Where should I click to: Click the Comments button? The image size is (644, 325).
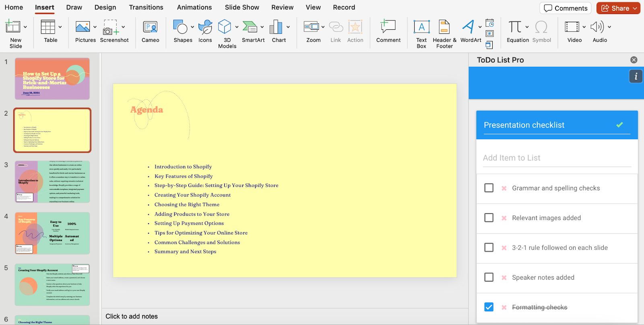(x=566, y=8)
